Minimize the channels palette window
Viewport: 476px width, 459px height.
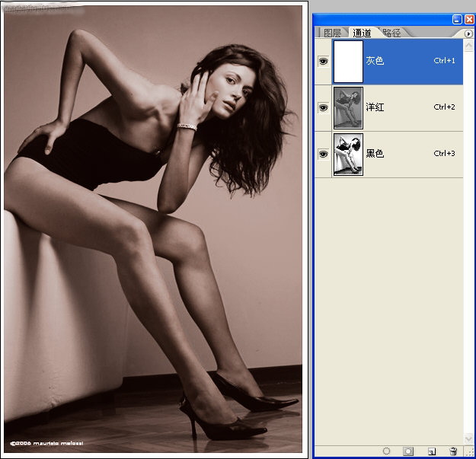coord(456,19)
